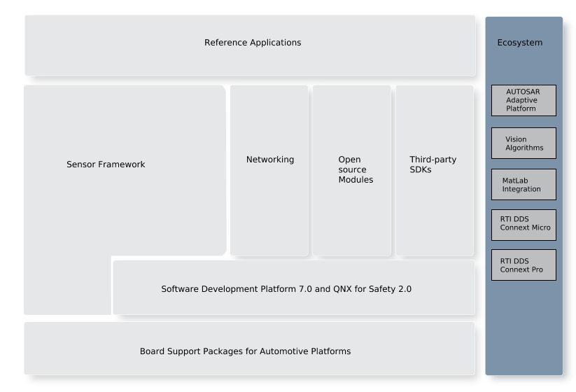Screen dimensions: 576x392
Task: Click the "Sensor Framework" text label
Action: coord(106,164)
